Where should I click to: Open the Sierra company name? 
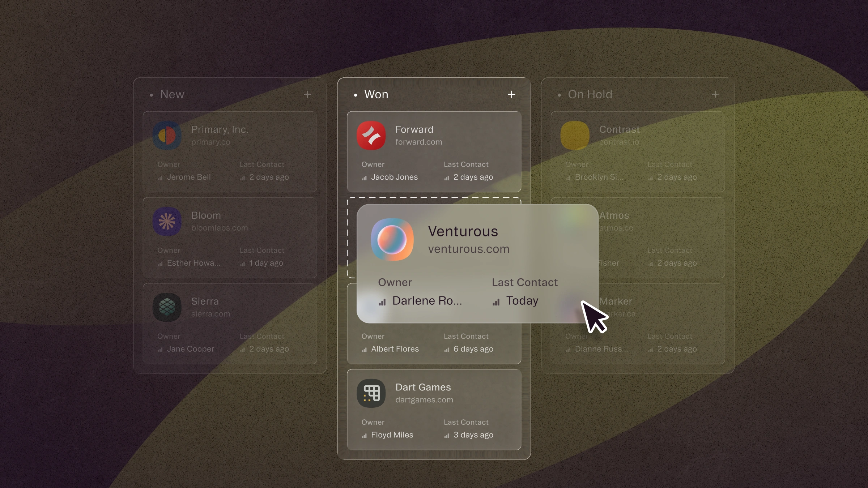coord(205,301)
